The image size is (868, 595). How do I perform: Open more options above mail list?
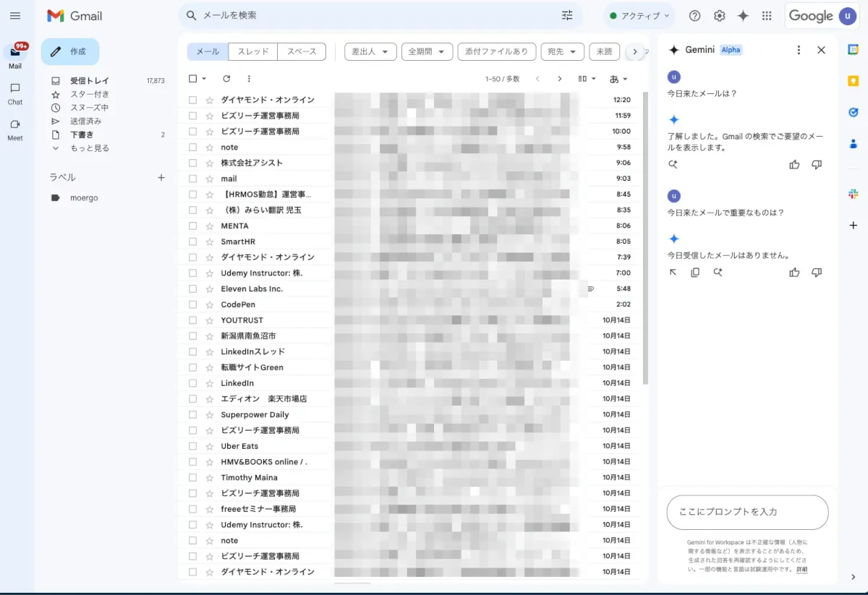249,79
